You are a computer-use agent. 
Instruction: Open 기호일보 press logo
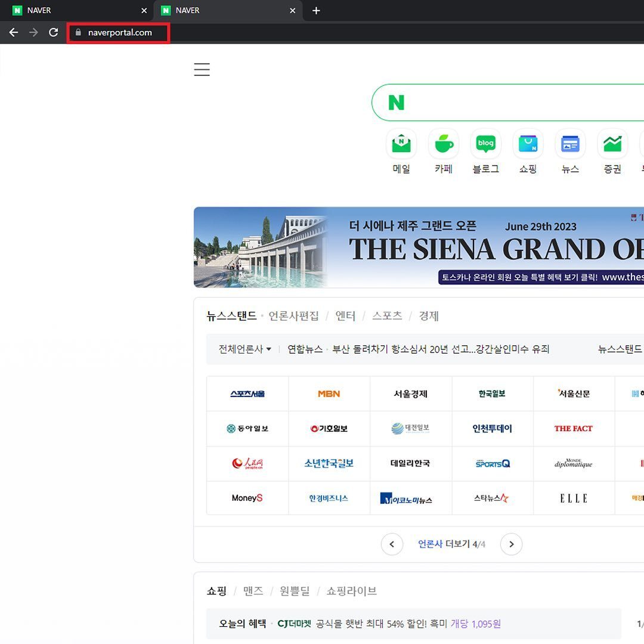(x=329, y=428)
